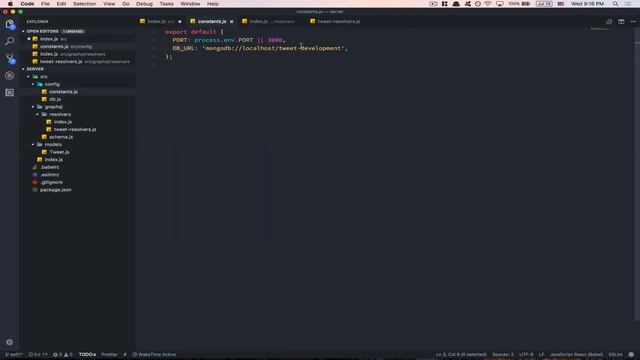The width and height of the screenshot is (640, 360).
Task: Click the Spaces: 2 indentation setting
Action: [503, 355]
